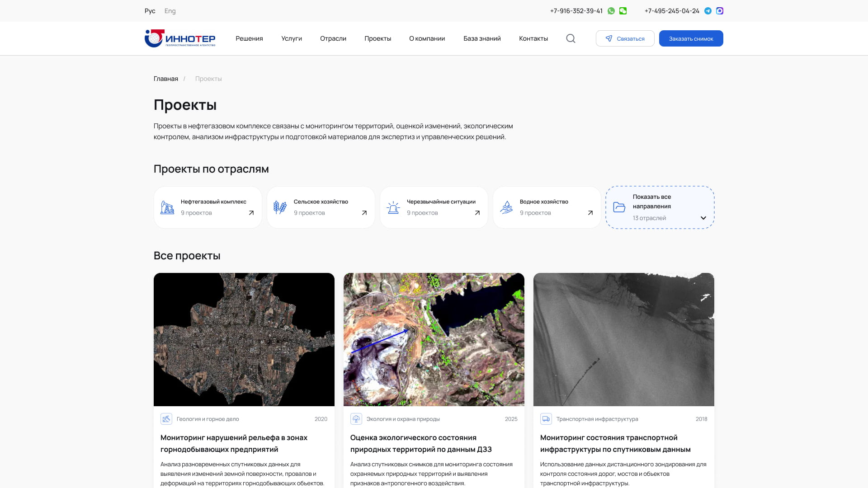Click arrow icon on Водное хозяйство card
The image size is (868, 488).
[590, 213]
